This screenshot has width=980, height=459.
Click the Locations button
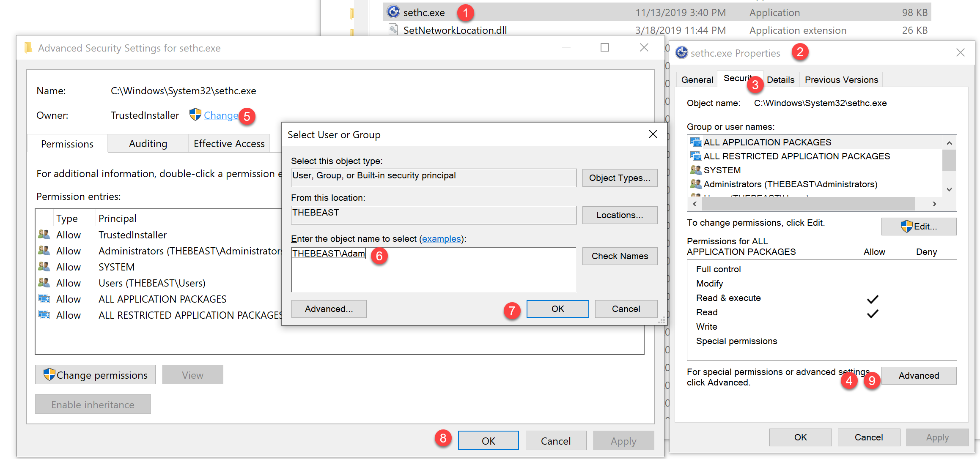pos(620,215)
